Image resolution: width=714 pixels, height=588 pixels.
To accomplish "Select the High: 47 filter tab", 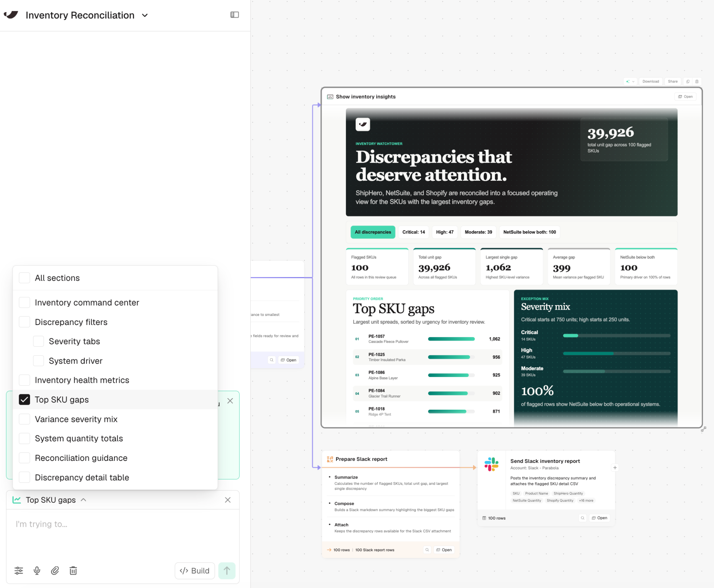I will coord(445,232).
